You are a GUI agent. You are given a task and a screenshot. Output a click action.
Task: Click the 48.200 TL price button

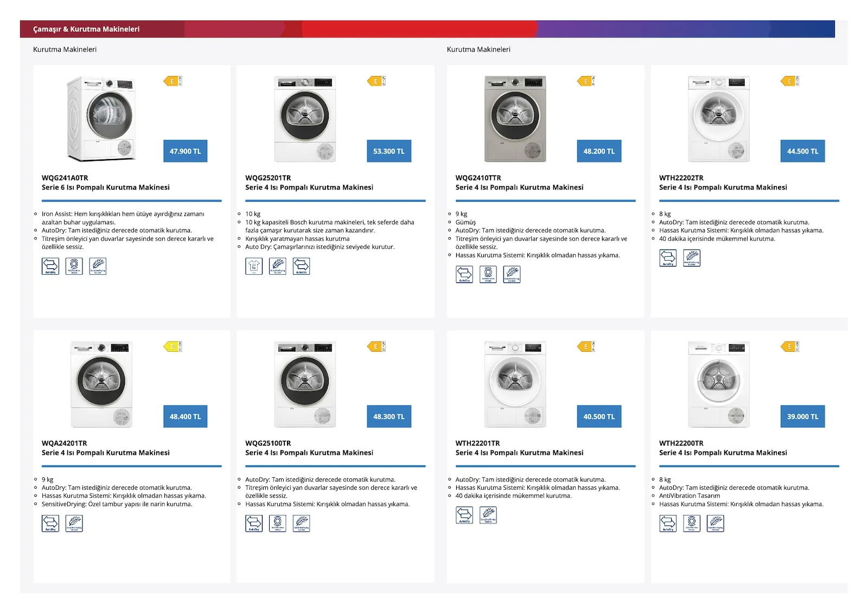599,151
